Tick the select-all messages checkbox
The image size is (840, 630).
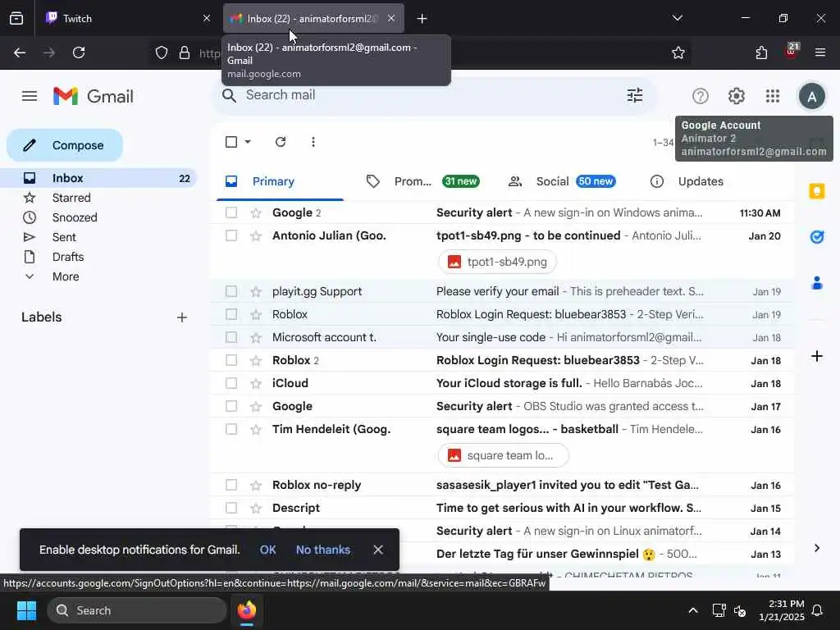231,142
